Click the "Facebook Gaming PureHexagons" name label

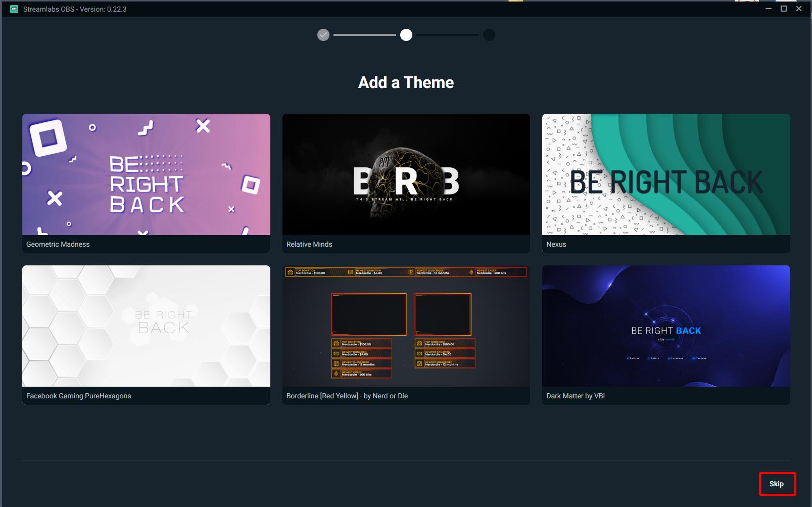79,396
